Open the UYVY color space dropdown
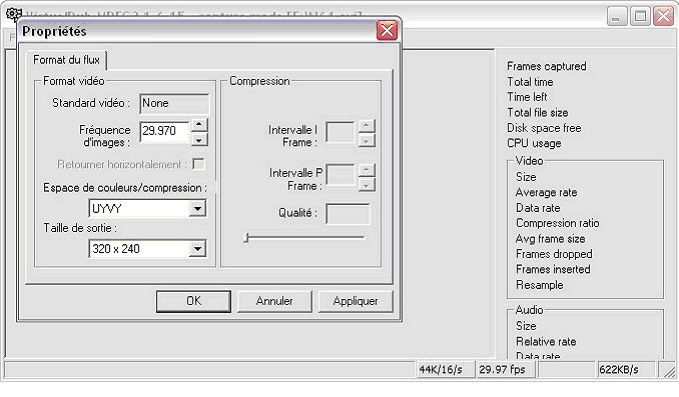Image resolution: width=679 pixels, height=397 pixels. [x=197, y=209]
